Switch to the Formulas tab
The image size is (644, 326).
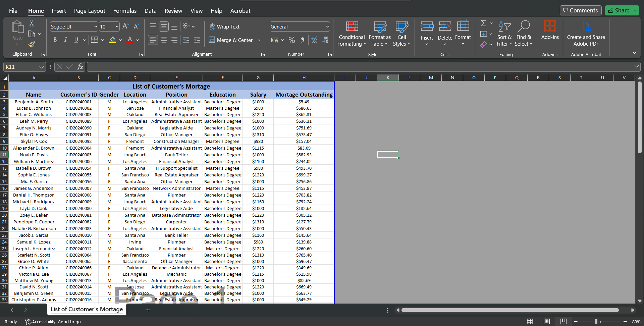pyautogui.click(x=125, y=11)
